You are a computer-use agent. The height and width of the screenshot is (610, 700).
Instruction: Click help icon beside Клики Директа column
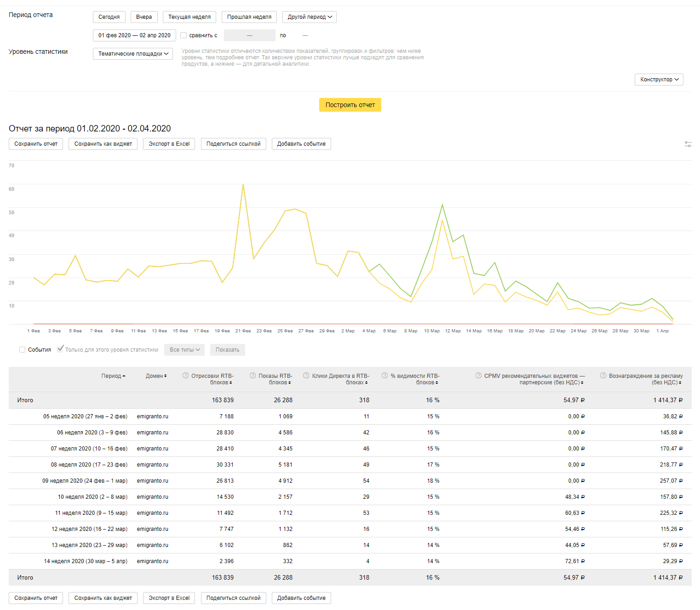[x=306, y=376]
